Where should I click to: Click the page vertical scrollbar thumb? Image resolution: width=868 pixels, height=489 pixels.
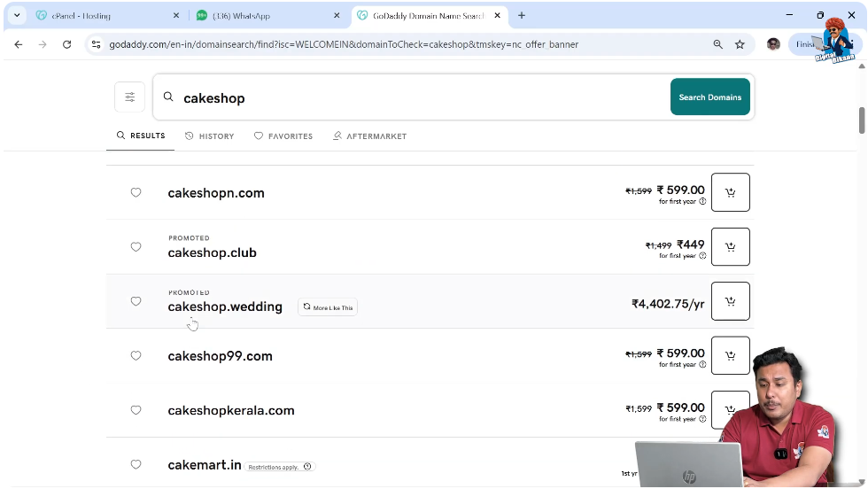point(861,120)
